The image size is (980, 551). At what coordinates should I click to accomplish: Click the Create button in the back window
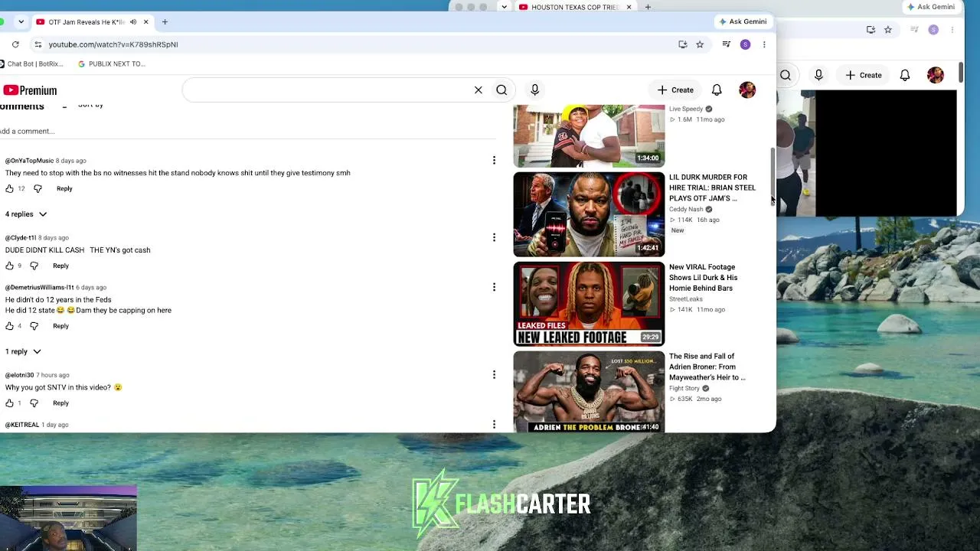tap(864, 75)
